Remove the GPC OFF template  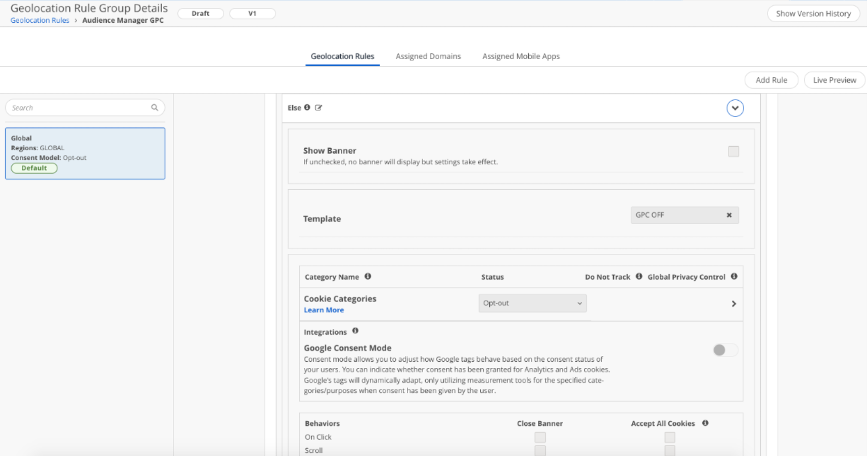click(729, 215)
